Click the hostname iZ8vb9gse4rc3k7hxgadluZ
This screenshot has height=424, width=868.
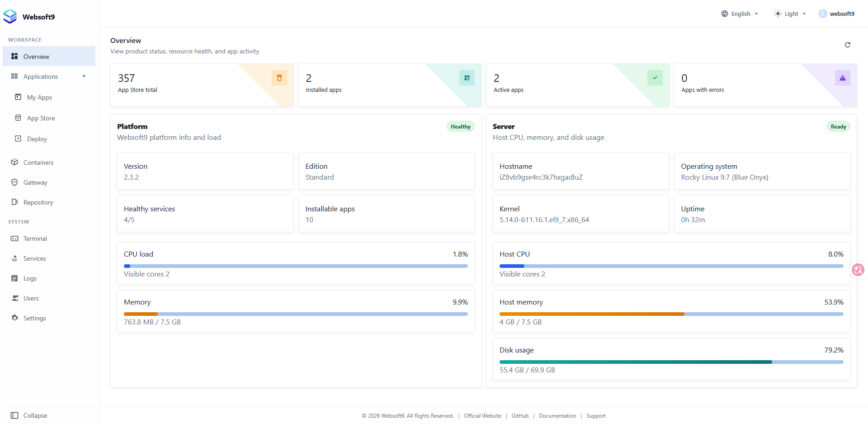click(541, 177)
